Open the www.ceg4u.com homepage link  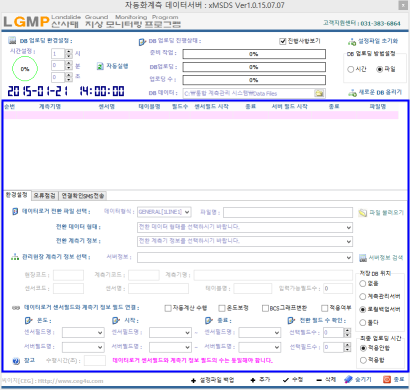tap(70, 381)
